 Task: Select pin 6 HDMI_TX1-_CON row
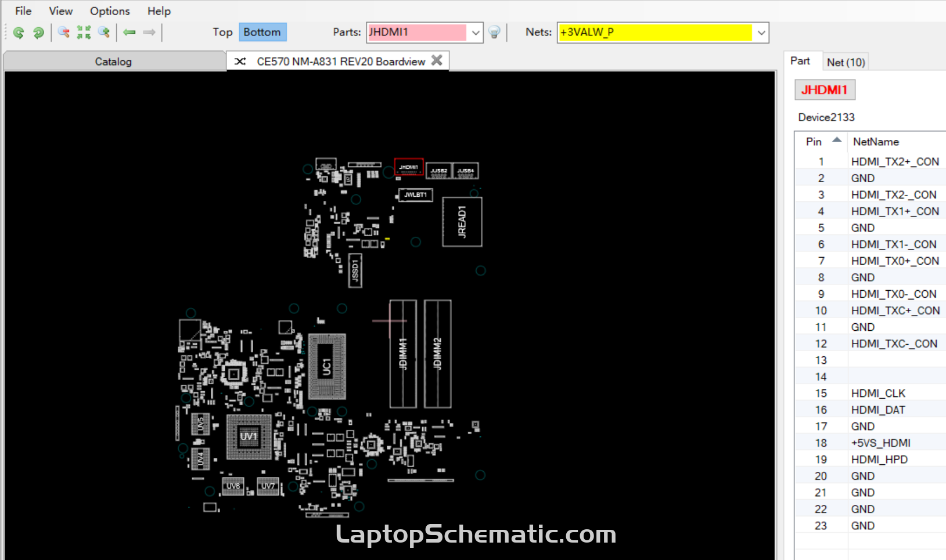[x=871, y=244]
